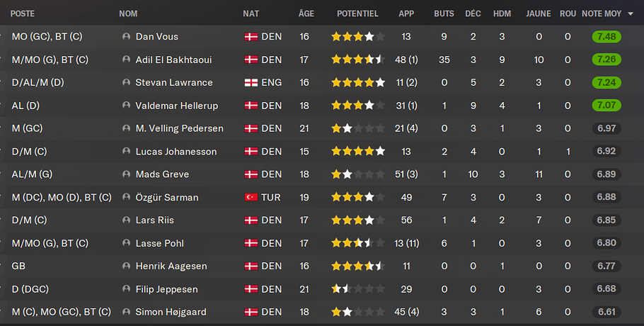This screenshot has height=326, width=644.
Task: Click the player icon next to Stevan Lawrance
Action: point(127,83)
